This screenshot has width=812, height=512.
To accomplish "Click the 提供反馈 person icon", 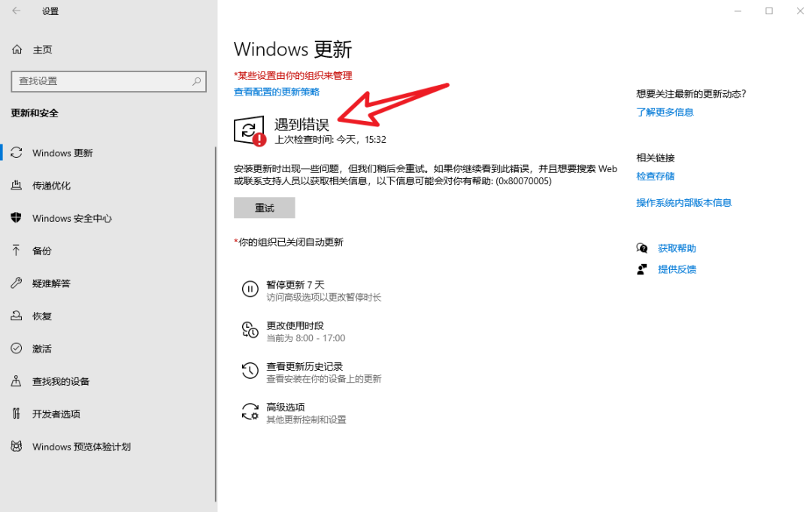I will click(x=642, y=269).
